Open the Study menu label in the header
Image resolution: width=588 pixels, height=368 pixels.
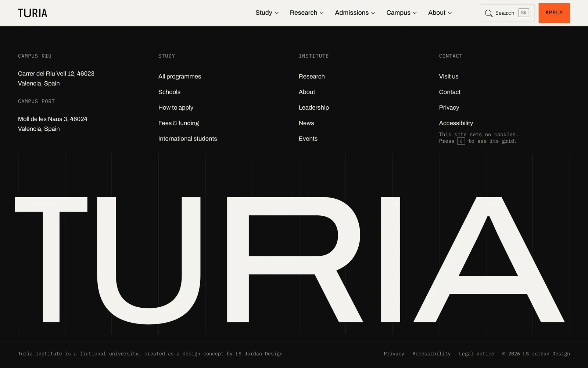(264, 13)
